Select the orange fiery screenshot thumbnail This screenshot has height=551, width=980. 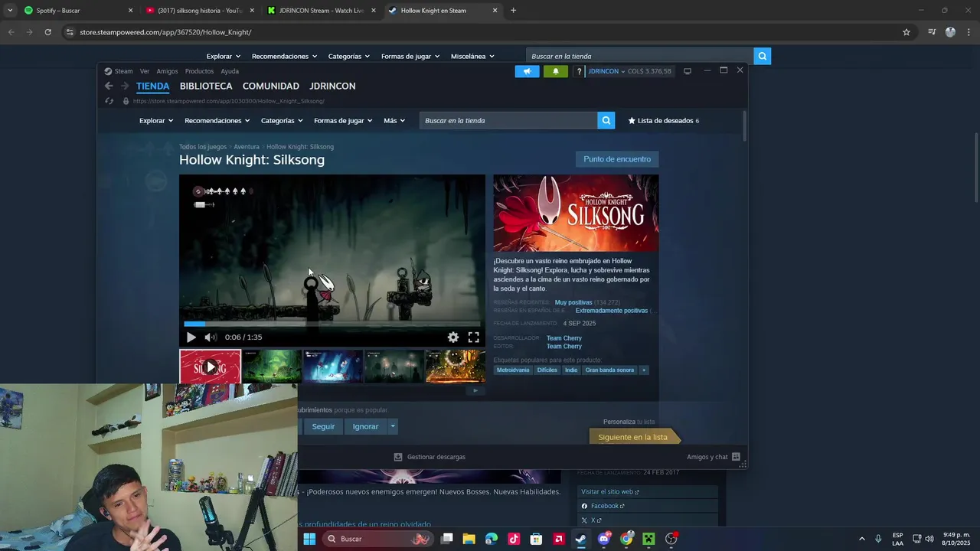click(x=456, y=366)
